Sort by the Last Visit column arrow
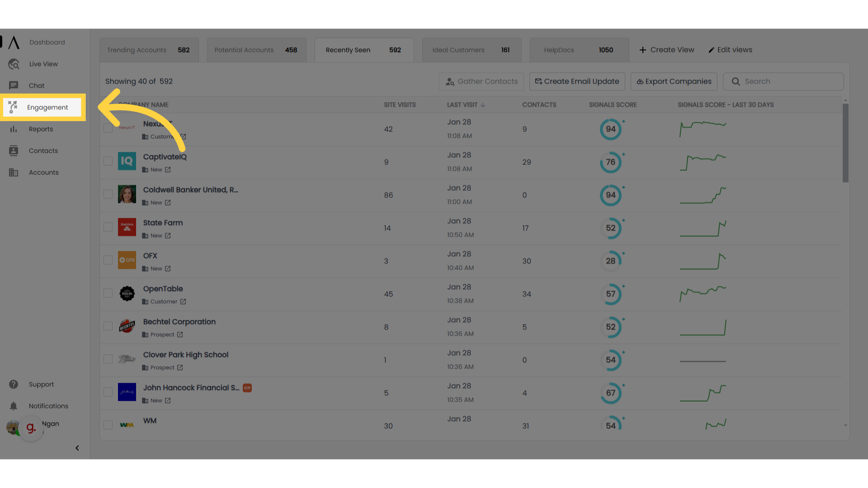The width and height of the screenshot is (868, 488). 483,105
